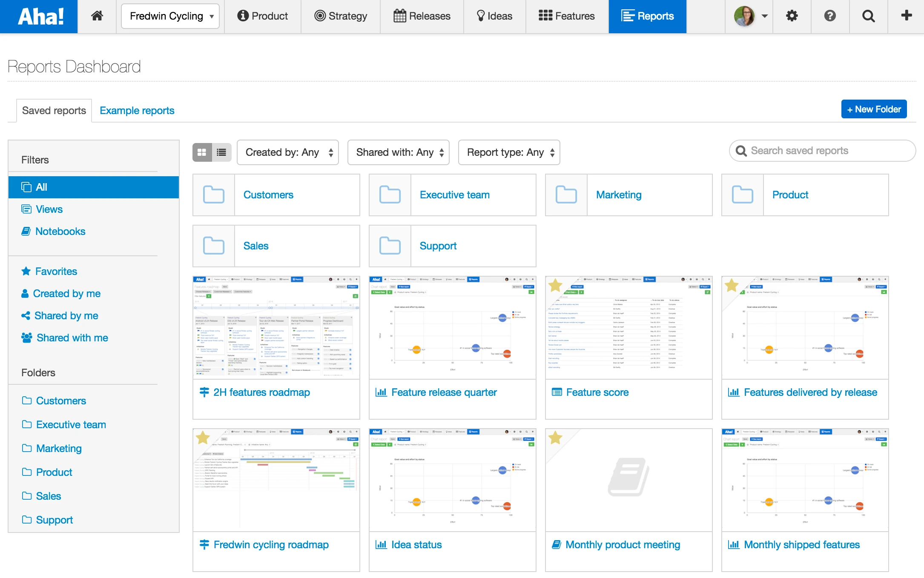Toggle favorite star on Feature score report
924x578 pixels.
pyautogui.click(x=556, y=285)
